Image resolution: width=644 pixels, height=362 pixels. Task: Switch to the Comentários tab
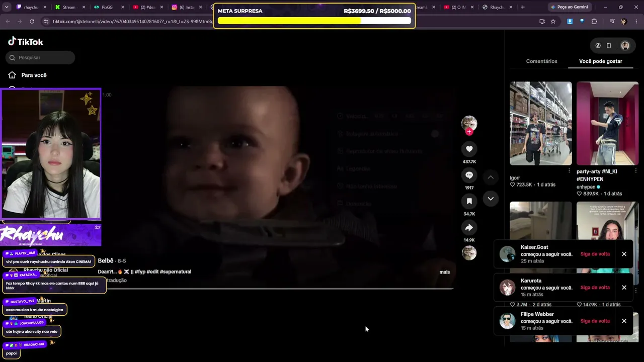(x=542, y=61)
